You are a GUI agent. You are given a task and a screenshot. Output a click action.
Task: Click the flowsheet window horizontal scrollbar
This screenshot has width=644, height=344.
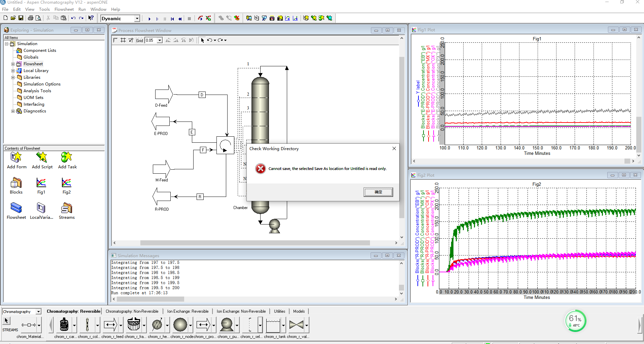255,243
